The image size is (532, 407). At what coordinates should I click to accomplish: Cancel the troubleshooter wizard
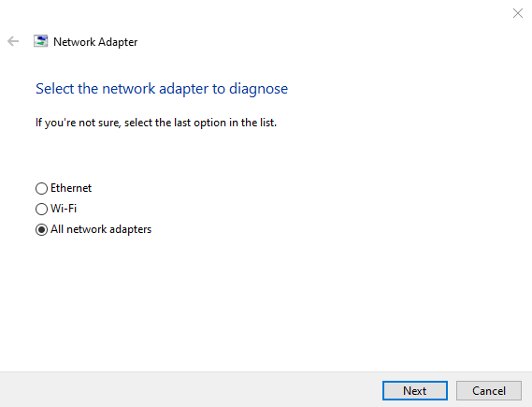coord(489,391)
